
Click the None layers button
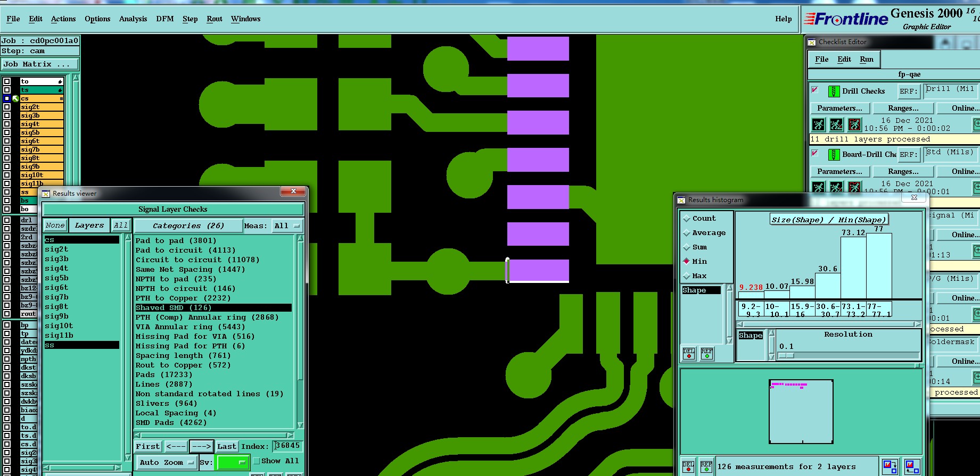(55, 226)
